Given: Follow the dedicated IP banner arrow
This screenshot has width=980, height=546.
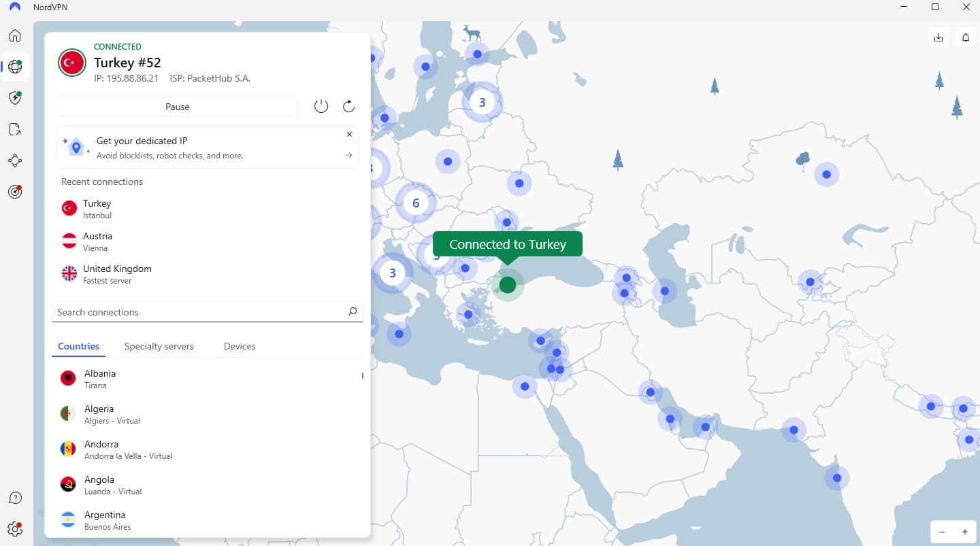Looking at the screenshot, I should 348,155.
